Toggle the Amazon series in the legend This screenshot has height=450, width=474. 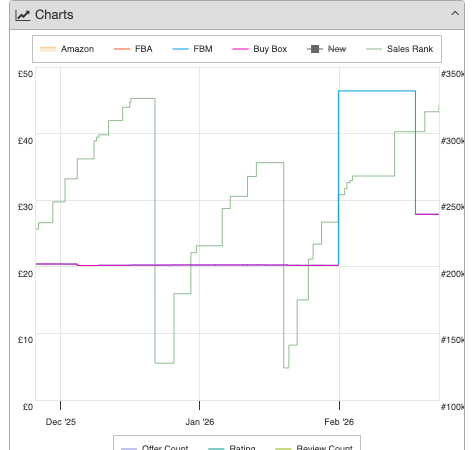67,49
